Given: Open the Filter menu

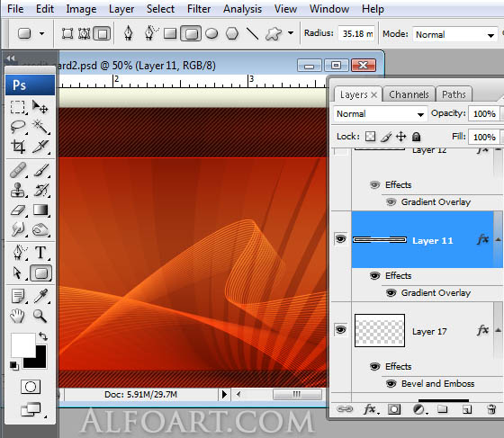Looking at the screenshot, I should [x=199, y=9].
